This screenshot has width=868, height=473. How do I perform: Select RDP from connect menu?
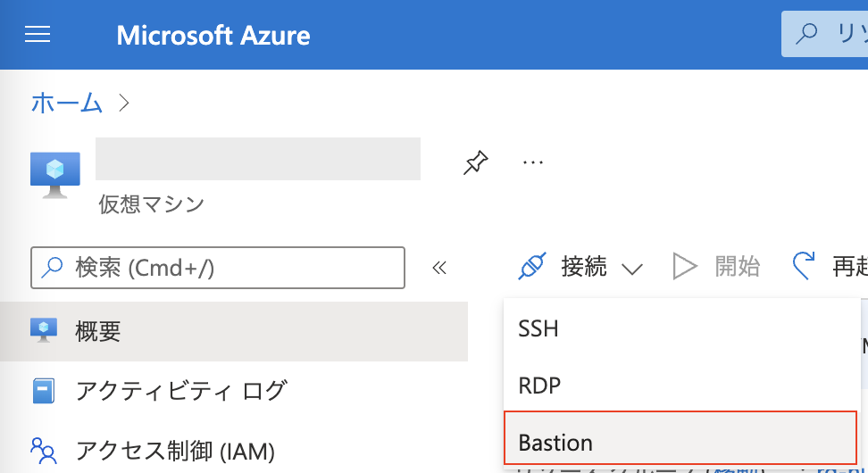coord(681,385)
